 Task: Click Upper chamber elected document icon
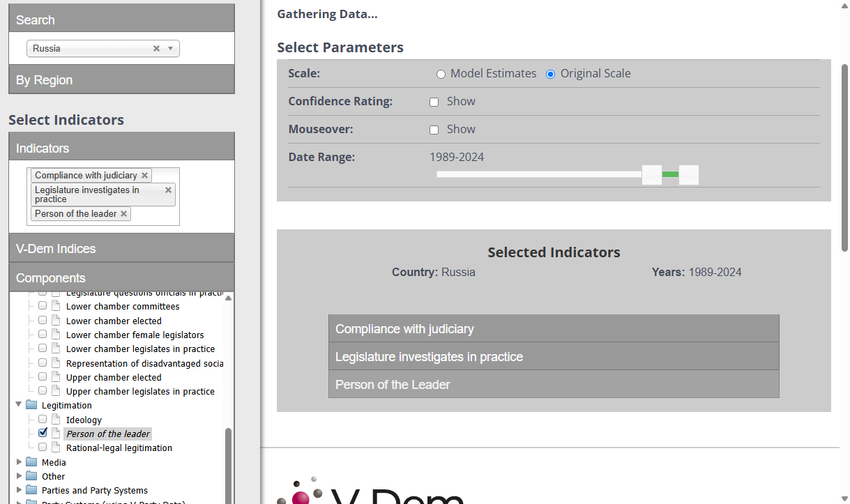click(56, 377)
